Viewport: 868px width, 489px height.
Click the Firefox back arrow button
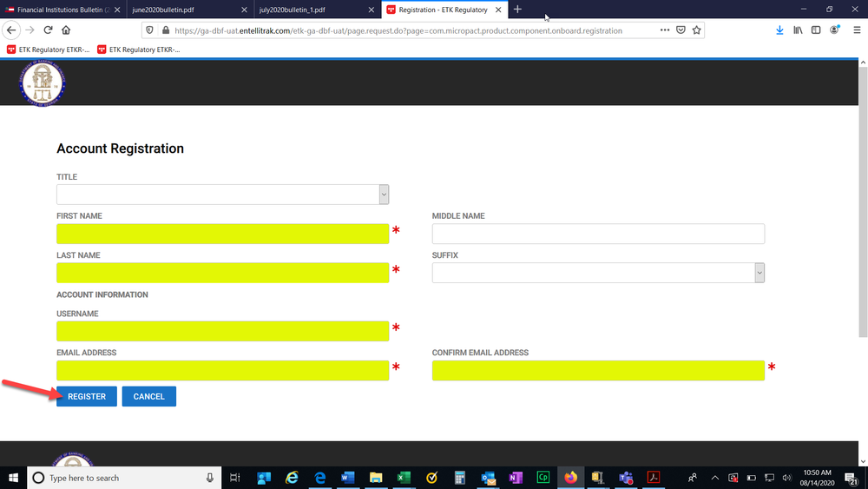tap(12, 30)
